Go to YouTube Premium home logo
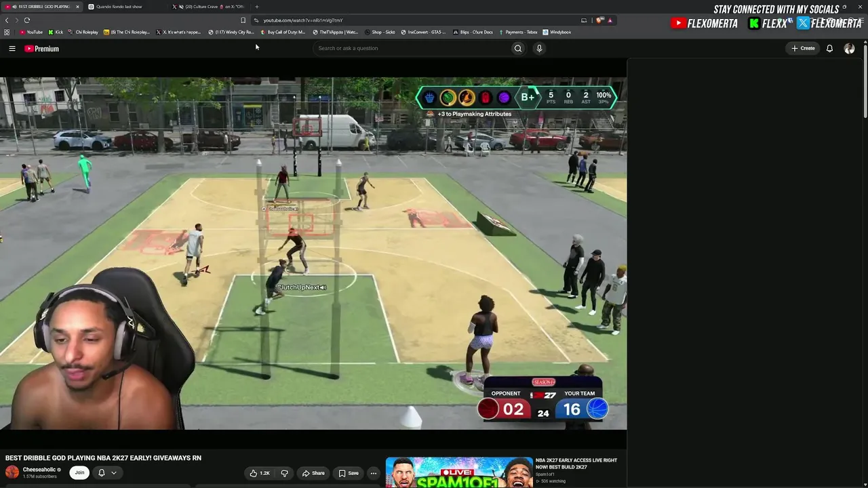868x488 pixels. coord(42,49)
